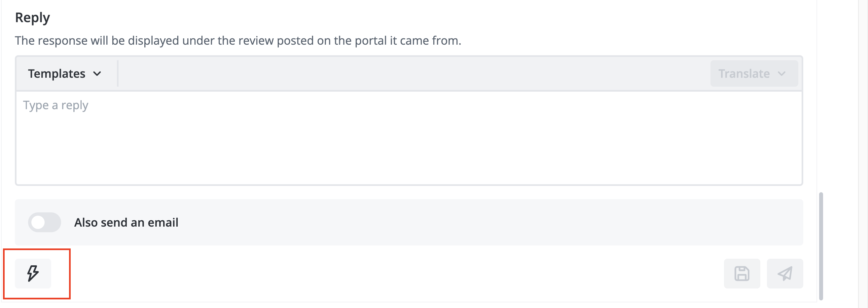The height and width of the screenshot is (308, 868).
Task: Click the grey button behind lightning icon
Action: click(33, 274)
